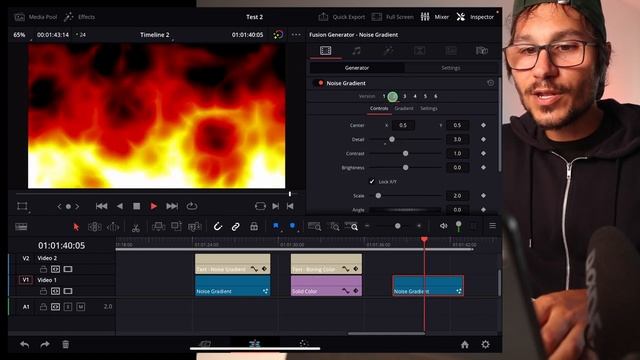
Task: Toggle timeline Snapping magnet
Action: click(218, 226)
